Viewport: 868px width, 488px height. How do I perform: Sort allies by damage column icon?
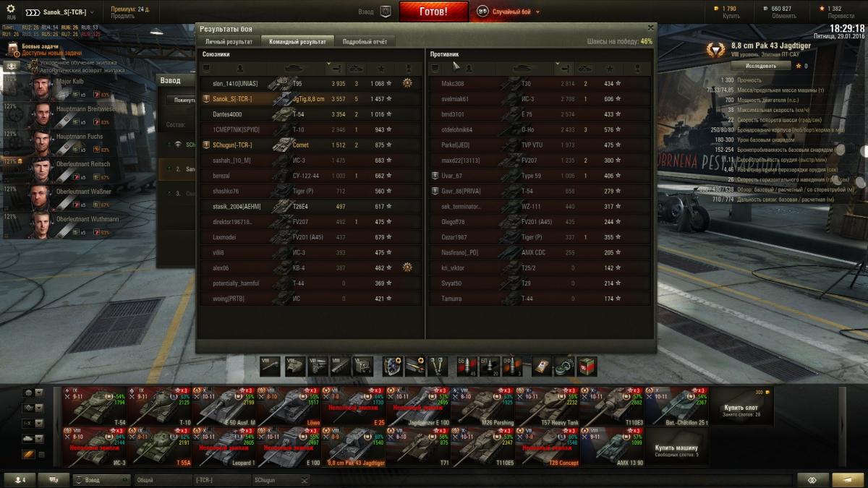[x=336, y=68]
